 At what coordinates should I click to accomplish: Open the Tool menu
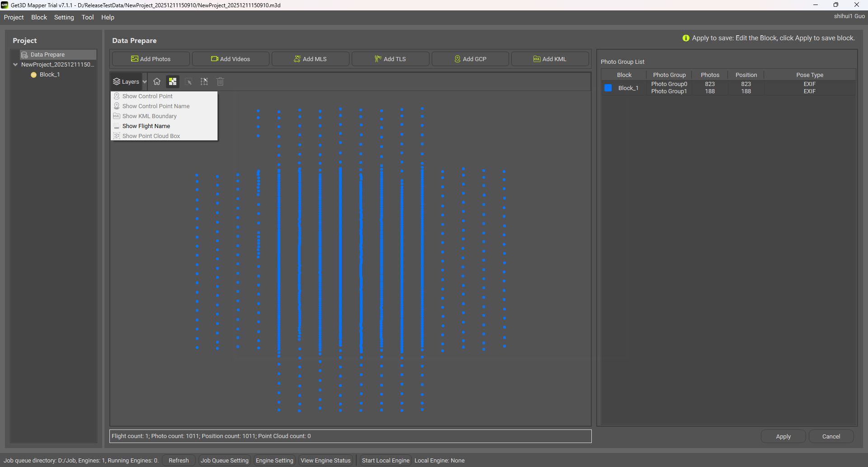(88, 17)
